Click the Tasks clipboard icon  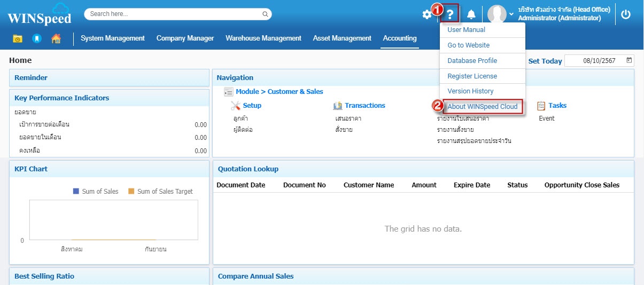(541, 106)
